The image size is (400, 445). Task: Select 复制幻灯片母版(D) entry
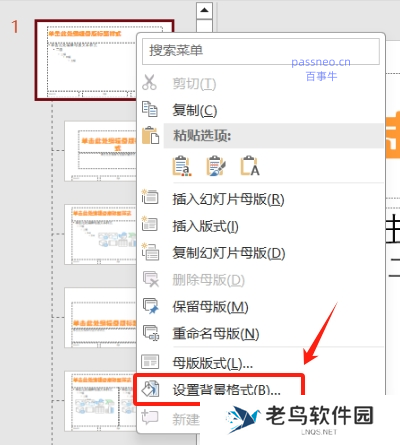tap(229, 253)
